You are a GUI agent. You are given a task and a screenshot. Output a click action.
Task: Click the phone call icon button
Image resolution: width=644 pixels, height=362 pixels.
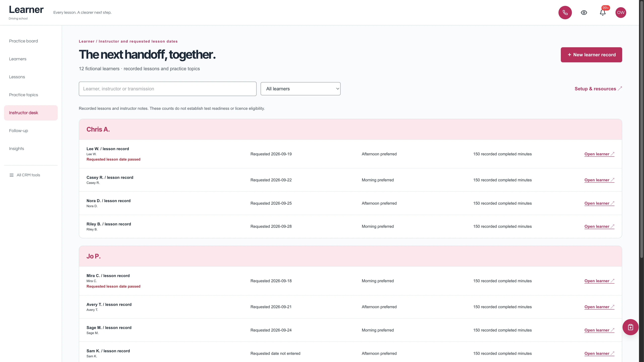click(x=565, y=13)
